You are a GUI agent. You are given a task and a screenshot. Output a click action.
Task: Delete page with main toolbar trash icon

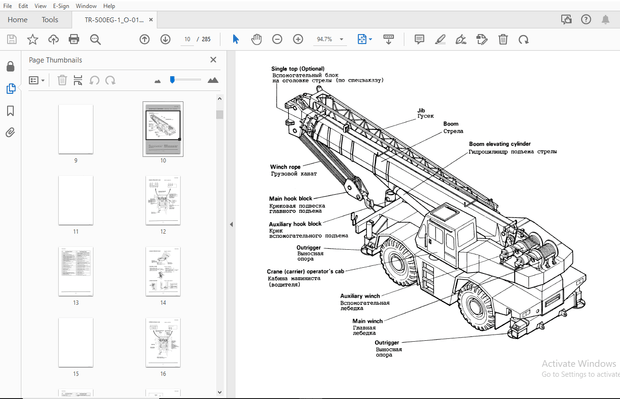[x=503, y=39]
